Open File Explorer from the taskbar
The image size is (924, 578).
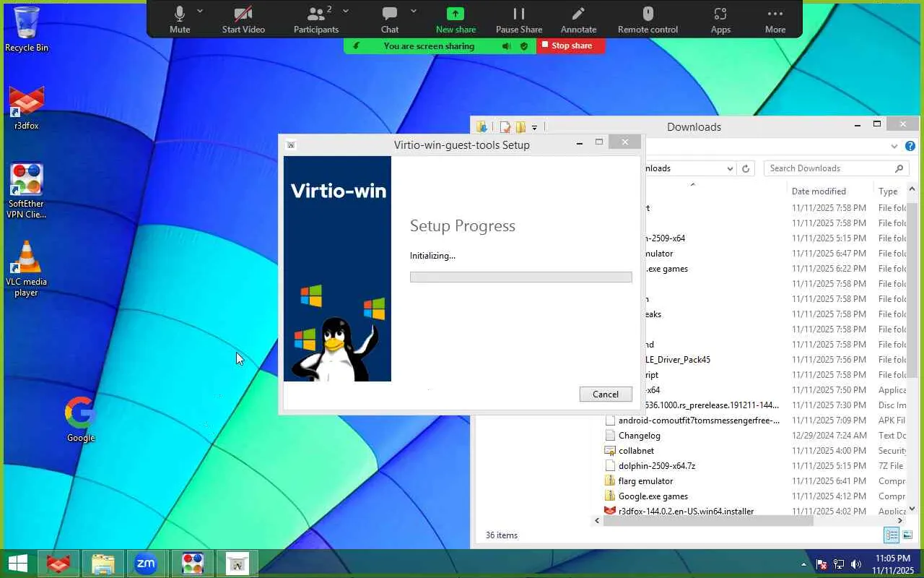103,563
